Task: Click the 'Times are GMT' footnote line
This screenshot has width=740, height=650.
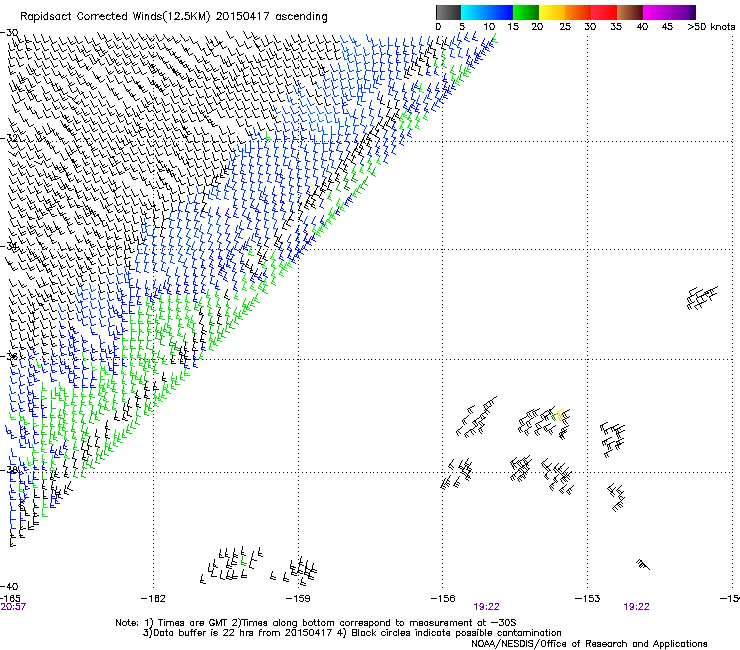Action: point(315,623)
